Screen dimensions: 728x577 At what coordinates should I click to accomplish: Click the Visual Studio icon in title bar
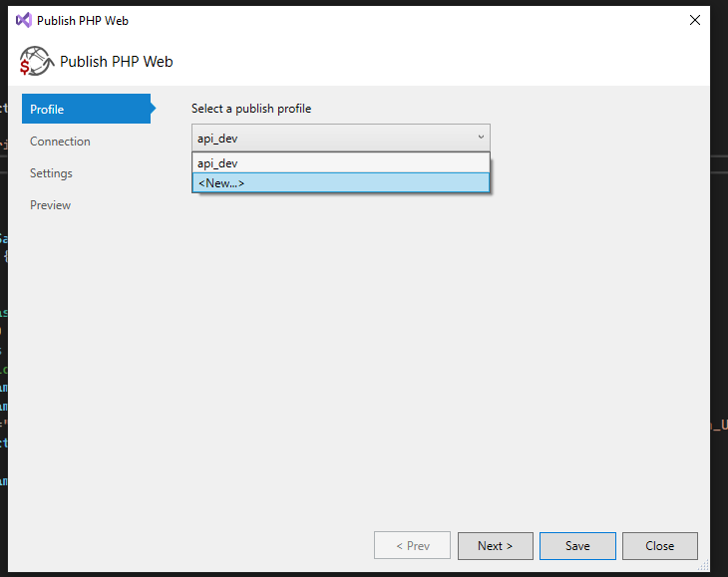[x=24, y=20]
